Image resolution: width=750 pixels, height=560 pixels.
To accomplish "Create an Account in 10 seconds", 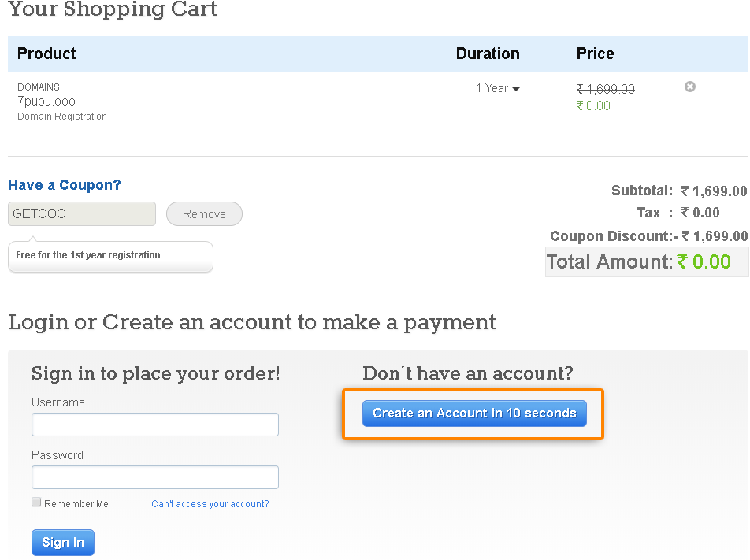I will [474, 414].
